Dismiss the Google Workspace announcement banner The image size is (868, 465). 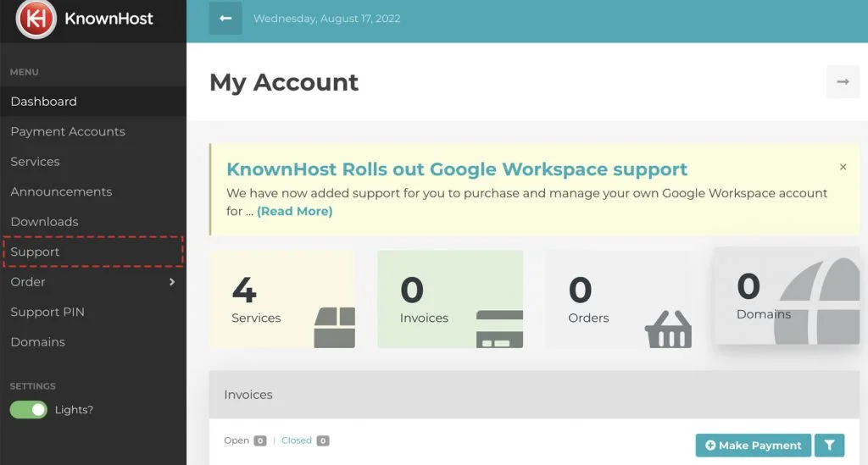843,167
